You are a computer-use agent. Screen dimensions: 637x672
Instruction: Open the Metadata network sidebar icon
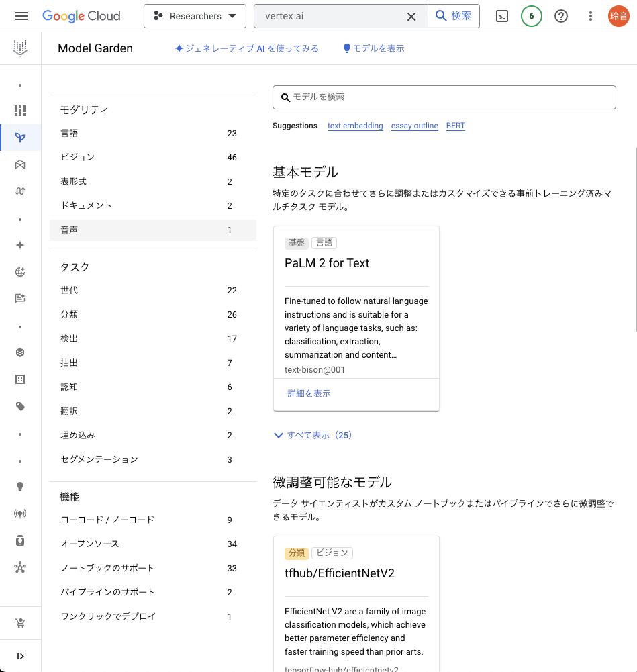[20, 567]
